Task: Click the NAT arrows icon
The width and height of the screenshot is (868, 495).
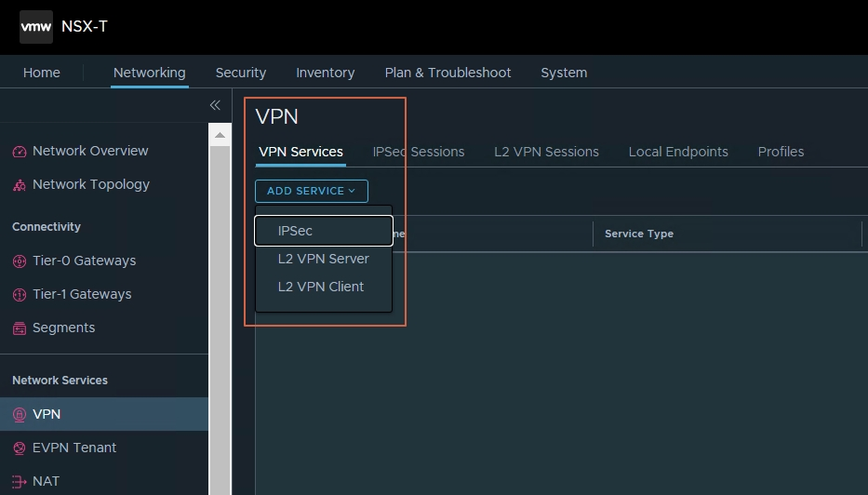Action: (20, 482)
